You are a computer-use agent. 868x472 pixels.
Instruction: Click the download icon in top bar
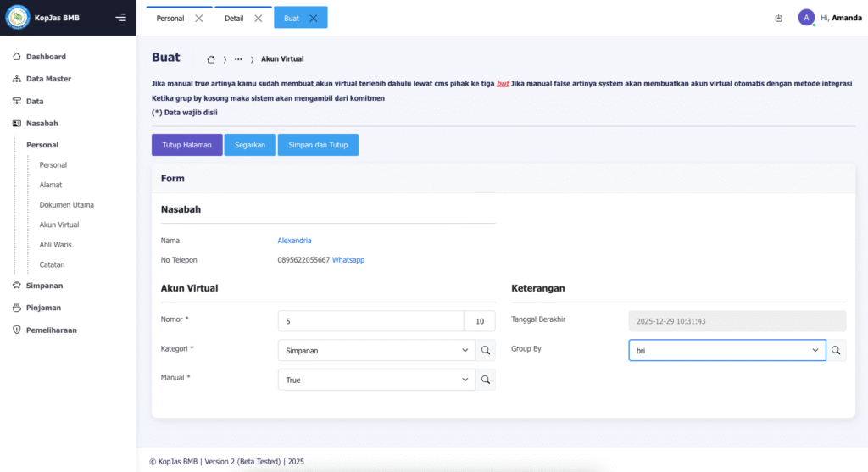(x=778, y=18)
